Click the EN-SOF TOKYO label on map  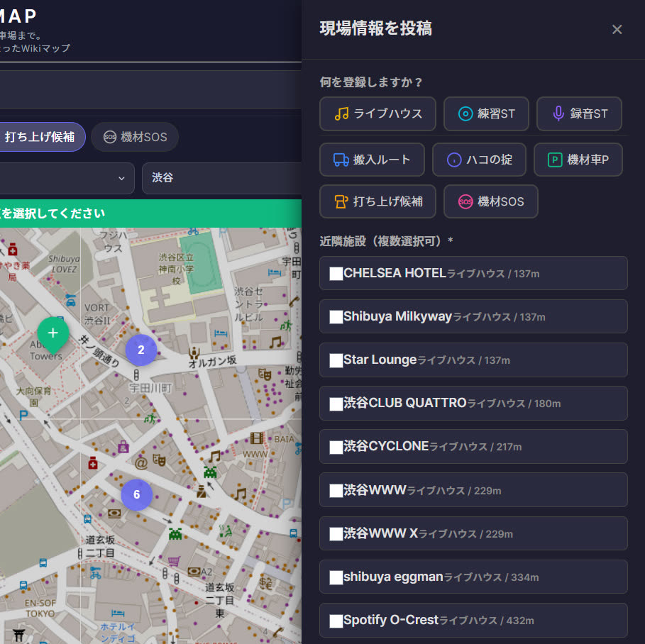click(x=40, y=609)
